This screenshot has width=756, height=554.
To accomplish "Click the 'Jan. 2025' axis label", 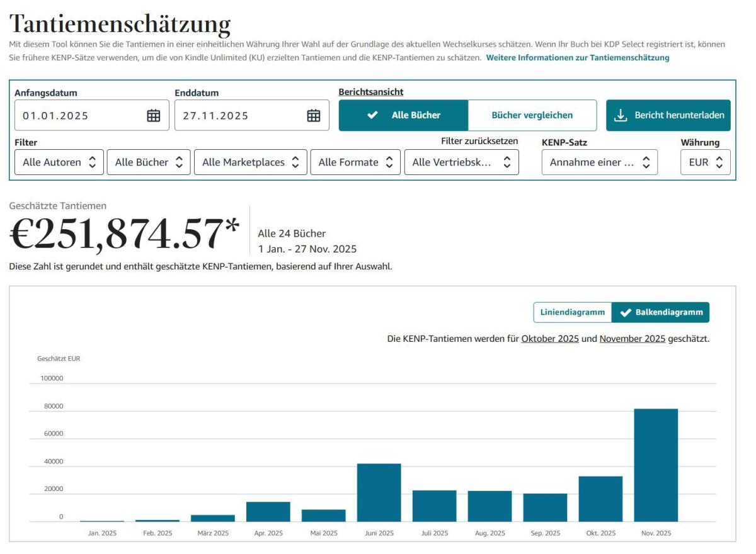I will coord(102,533).
